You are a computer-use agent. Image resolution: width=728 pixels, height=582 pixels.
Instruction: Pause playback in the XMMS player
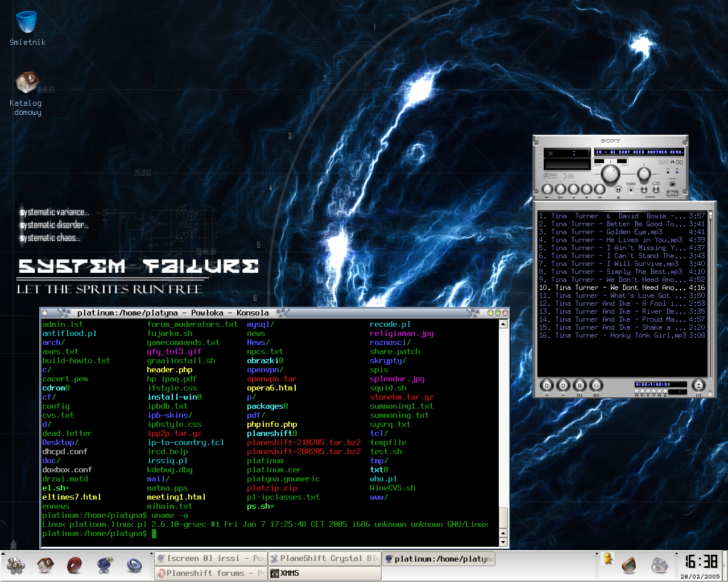point(573,189)
